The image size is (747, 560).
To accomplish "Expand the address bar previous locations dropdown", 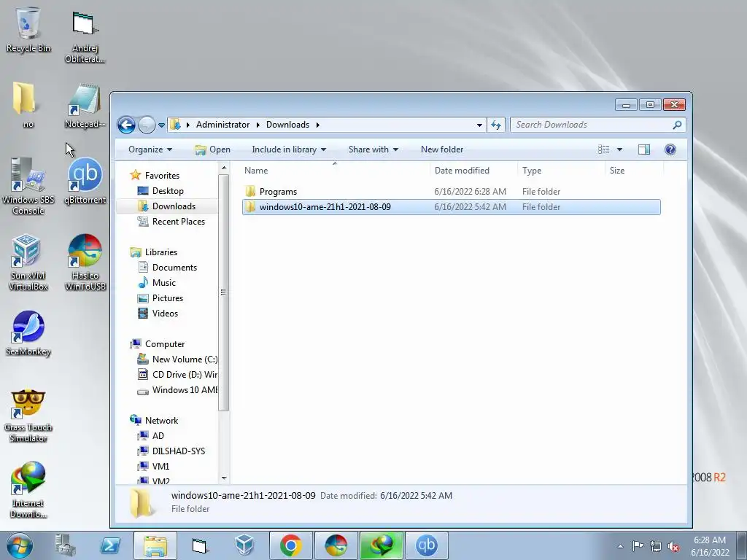I will pos(479,125).
